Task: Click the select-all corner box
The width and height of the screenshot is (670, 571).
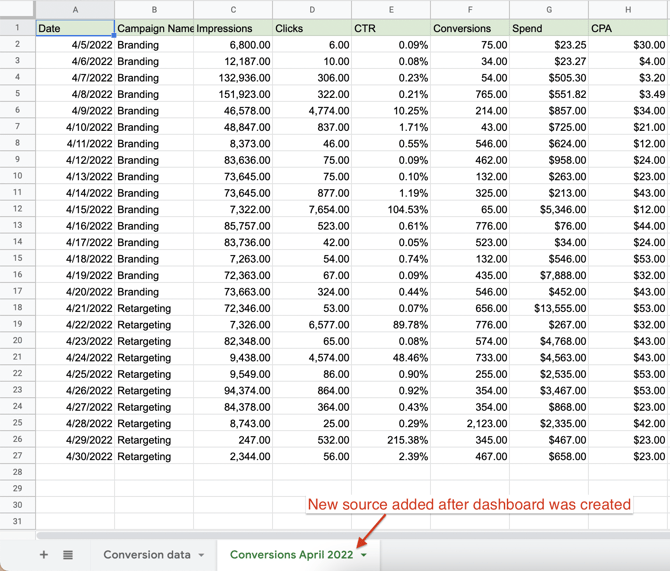Action: pos(17,10)
